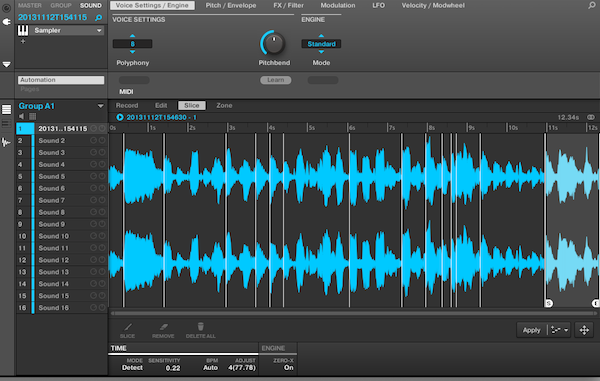
Task: Step engine Mode up with upper arrow
Action: [321, 36]
